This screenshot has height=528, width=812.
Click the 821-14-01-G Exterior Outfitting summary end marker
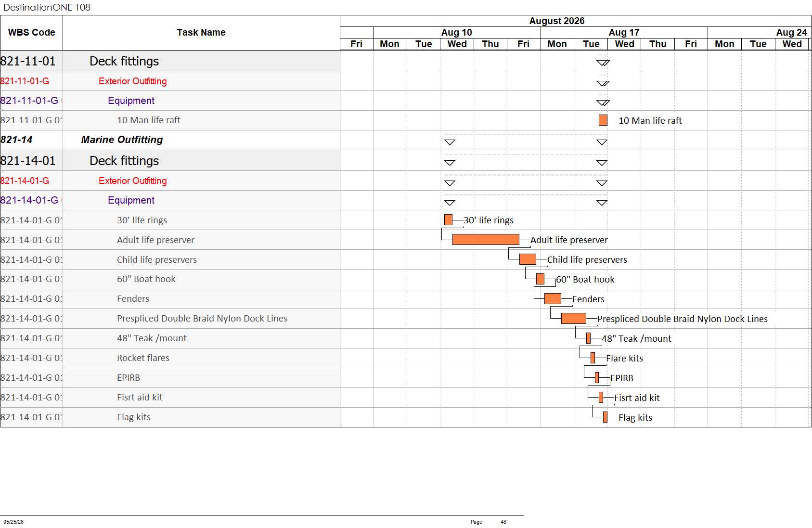click(602, 183)
